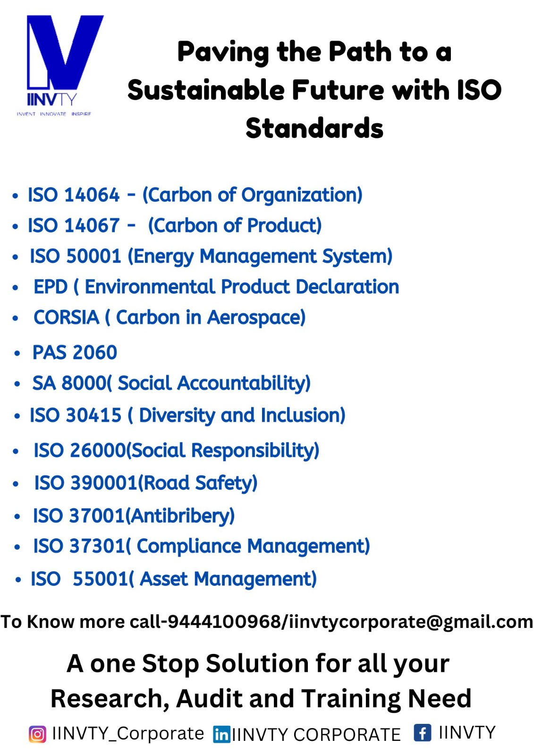Select the ISO 50001 Energy Management System item
The height and width of the screenshot is (756, 534).
coord(211,257)
